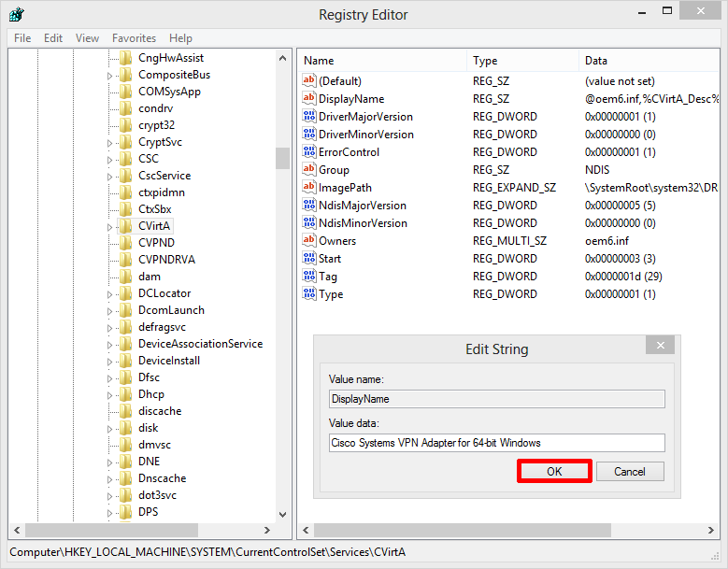Click the crypt32 folder icon

(125, 125)
